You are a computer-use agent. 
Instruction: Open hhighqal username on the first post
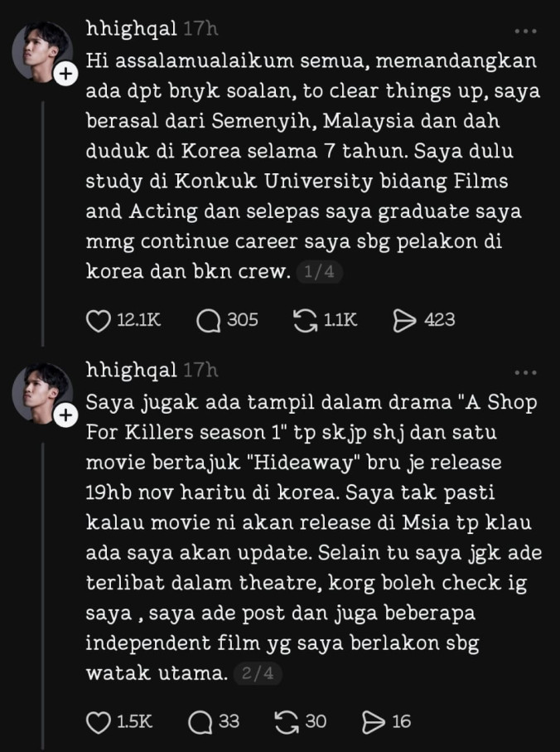[x=132, y=29]
